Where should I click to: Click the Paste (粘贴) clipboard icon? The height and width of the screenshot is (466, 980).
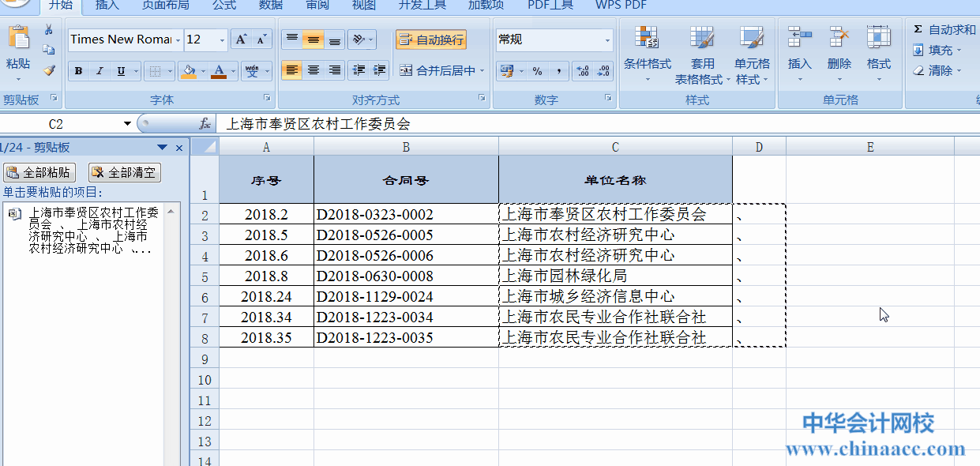tap(18, 39)
